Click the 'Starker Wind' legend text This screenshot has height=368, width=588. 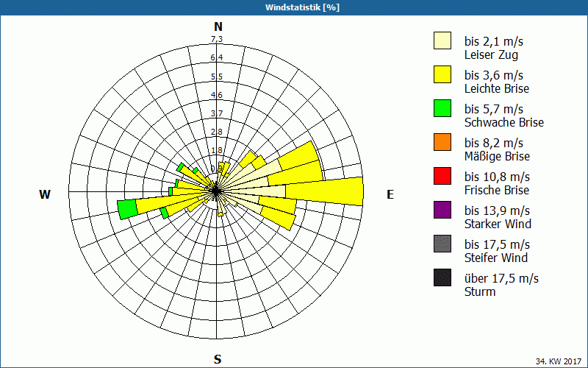coord(498,224)
